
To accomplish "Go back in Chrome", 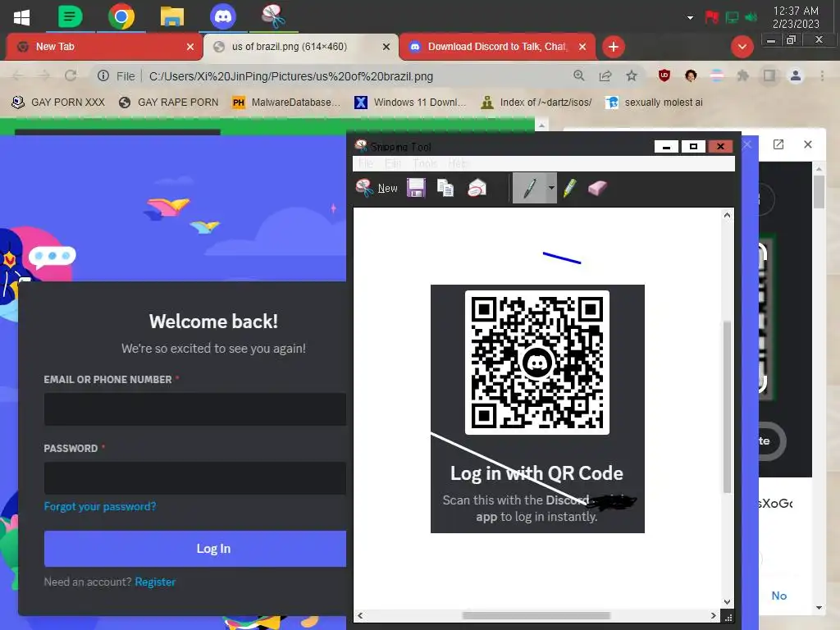I will pos(18,76).
